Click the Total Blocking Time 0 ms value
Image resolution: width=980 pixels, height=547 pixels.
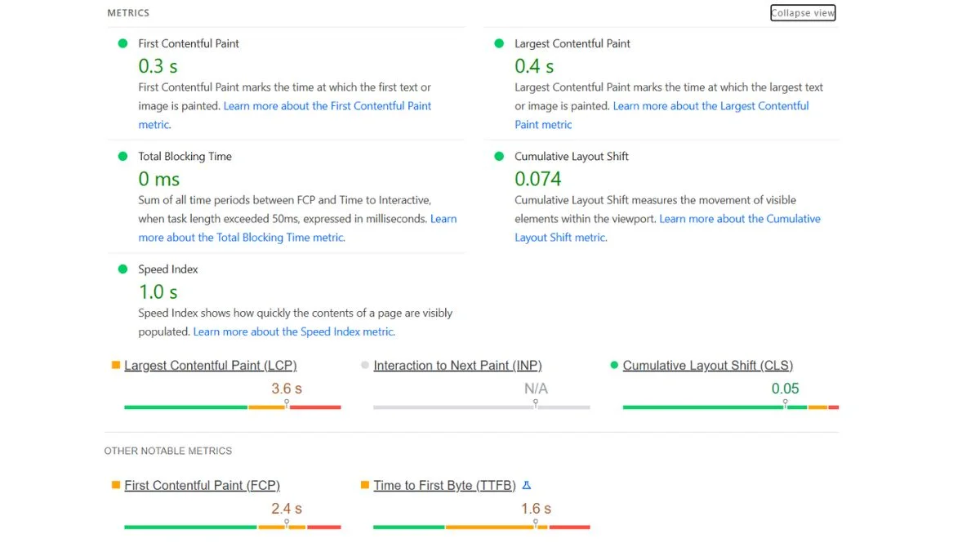159,179
